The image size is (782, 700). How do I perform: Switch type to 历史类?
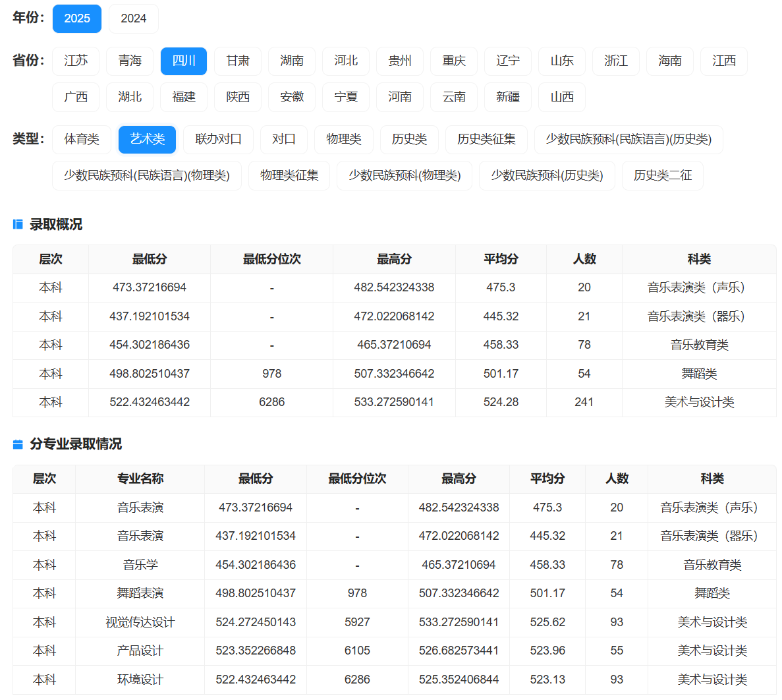pyautogui.click(x=410, y=139)
